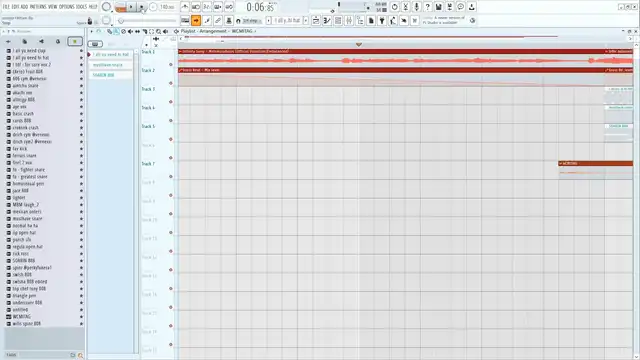The image size is (640, 360).
Task: Click the Stop button in the transport
Action: 141,7
